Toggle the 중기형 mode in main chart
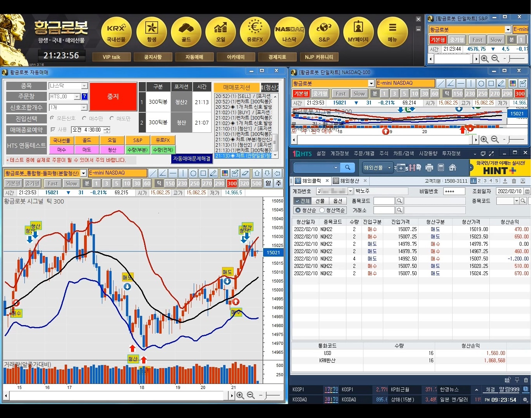This screenshot has height=418, width=532. [x=32, y=183]
